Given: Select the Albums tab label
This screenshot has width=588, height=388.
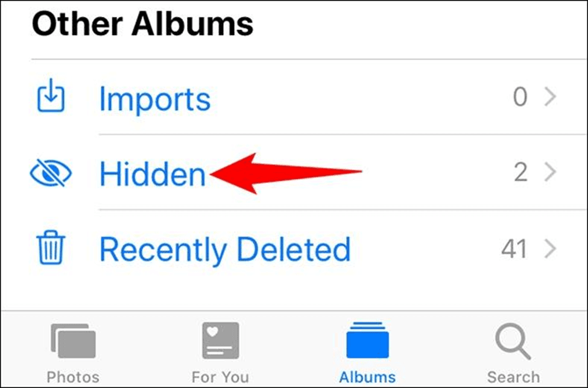Looking at the screenshot, I should [x=367, y=377].
